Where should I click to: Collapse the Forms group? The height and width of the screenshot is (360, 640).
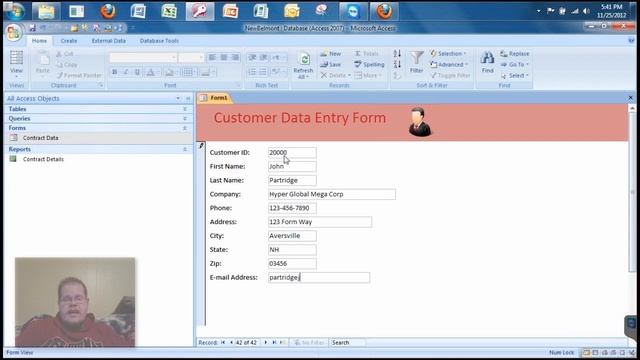pyautogui.click(x=184, y=128)
